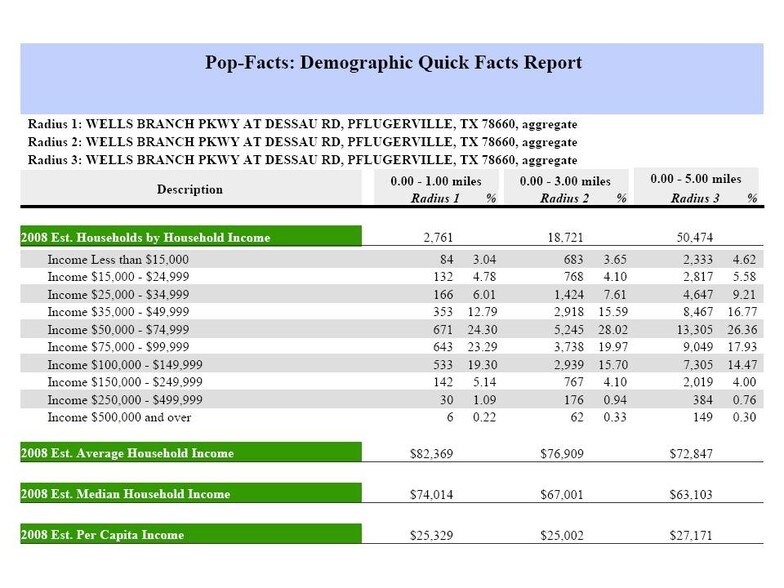The image size is (784, 588).
Task: Select the Income $50,000 - $74,999 row label
Action: (x=125, y=329)
